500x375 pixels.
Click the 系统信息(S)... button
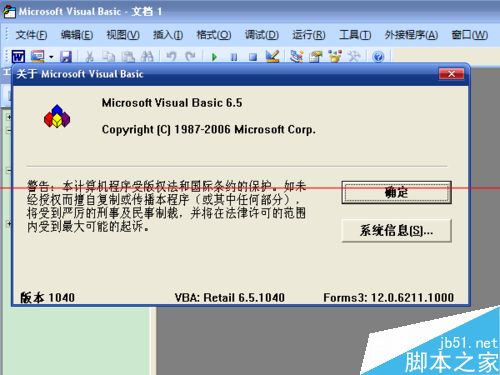click(397, 230)
